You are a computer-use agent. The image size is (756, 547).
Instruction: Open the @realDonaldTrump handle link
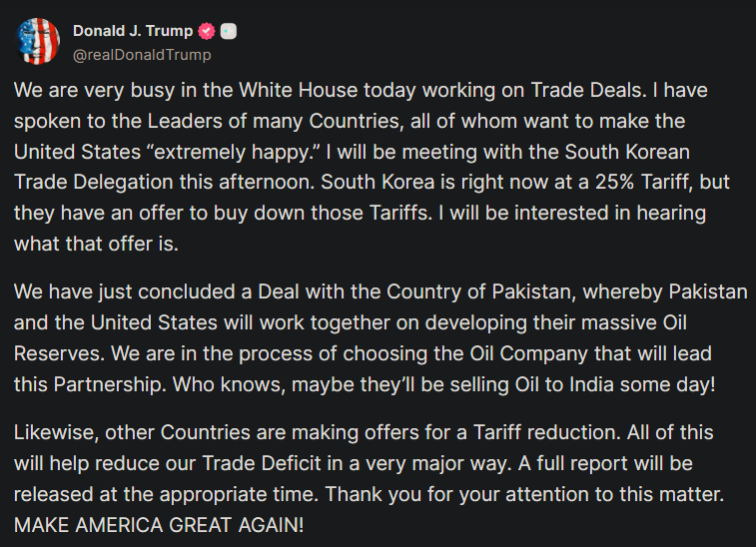click(142, 55)
